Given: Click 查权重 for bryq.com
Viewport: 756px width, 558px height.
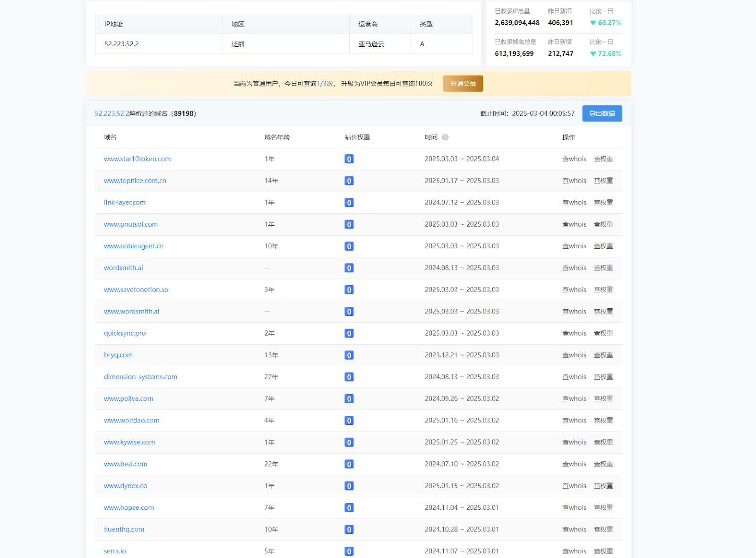Looking at the screenshot, I should pyautogui.click(x=603, y=355).
